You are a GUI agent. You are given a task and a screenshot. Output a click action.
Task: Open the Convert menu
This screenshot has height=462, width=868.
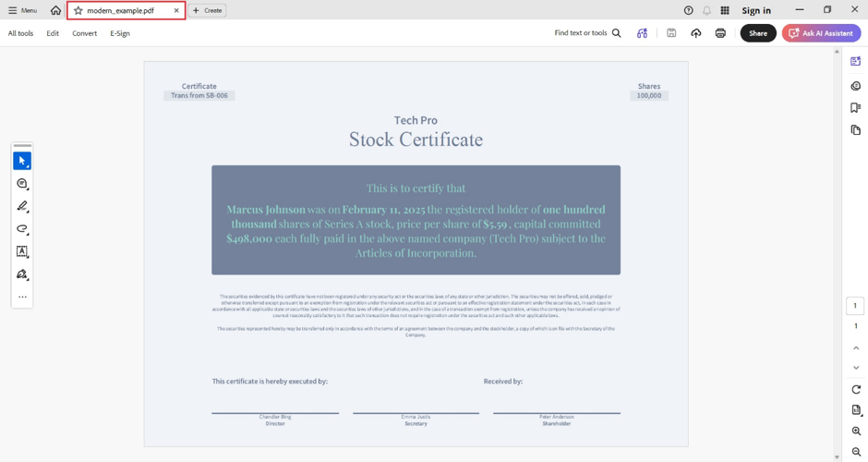tap(85, 33)
